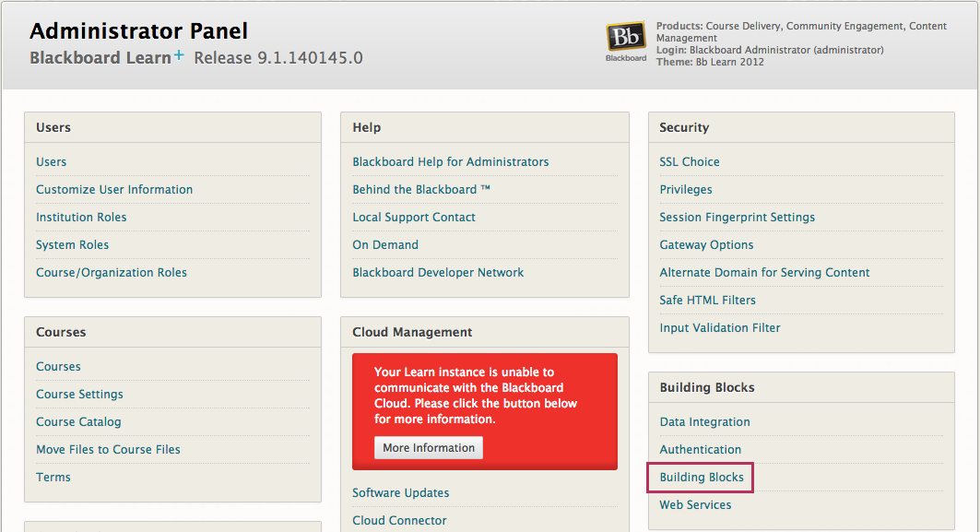The height and width of the screenshot is (532, 980).
Task: Open Customize User Information
Action: [x=114, y=189]
